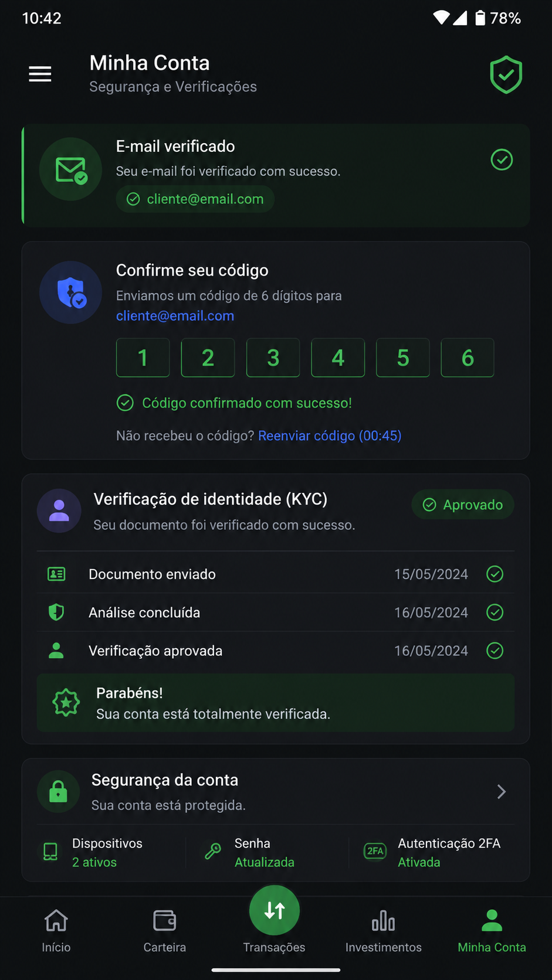Open the Dispositivos 2 ativos details
552x980 pixels.
tap(94, 852)
